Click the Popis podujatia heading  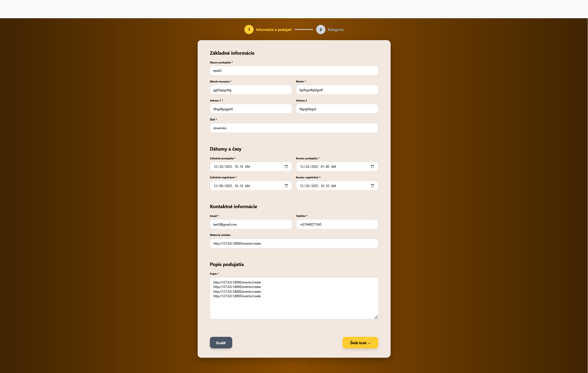click(x=227, y=264)
